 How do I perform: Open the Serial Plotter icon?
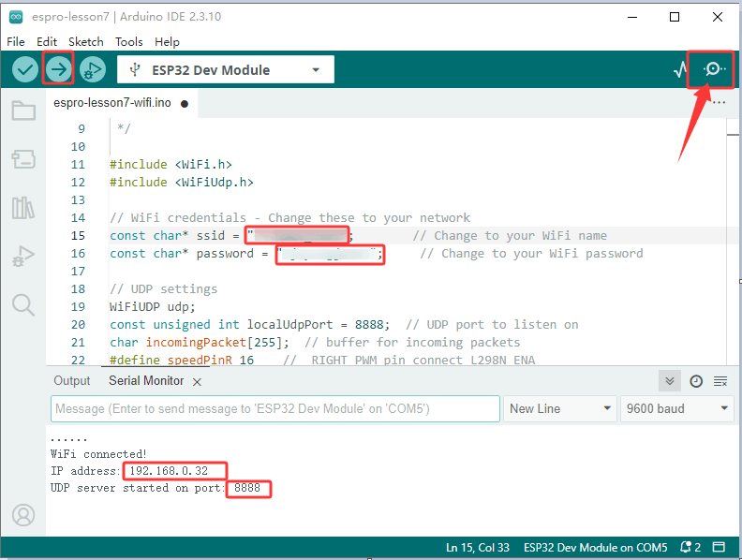[x=680, y=69]
